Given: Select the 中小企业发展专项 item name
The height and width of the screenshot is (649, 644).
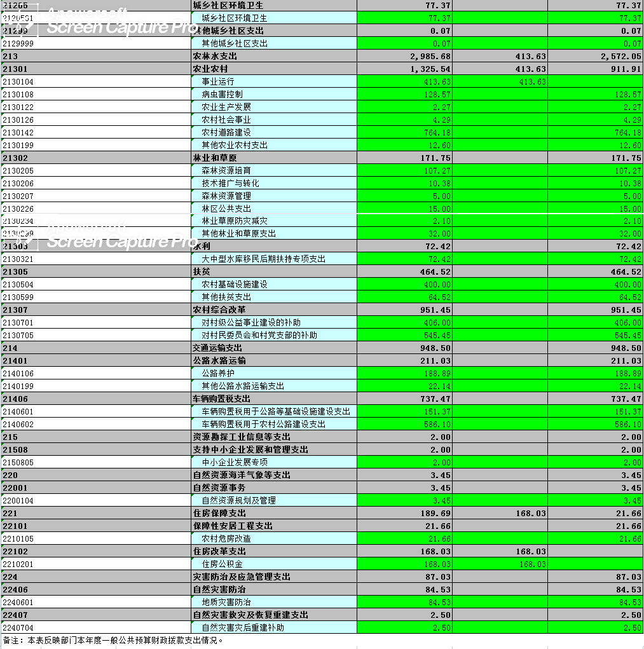Looking at the screenshot, I should pyautogui.click(x=274, y=462).
